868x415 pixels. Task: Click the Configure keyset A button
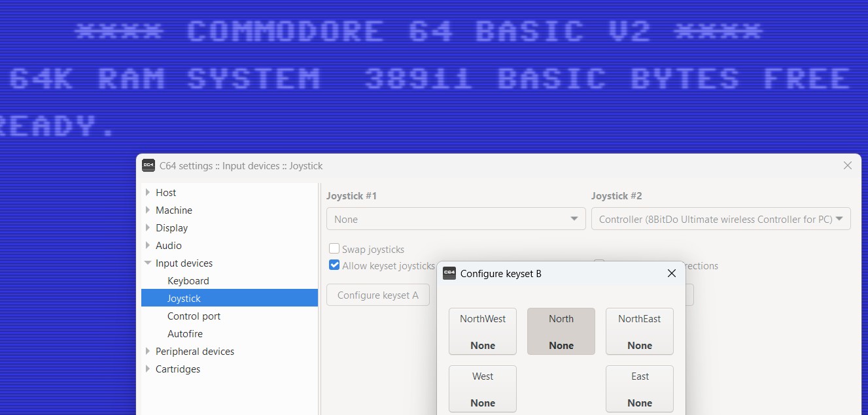377,295
